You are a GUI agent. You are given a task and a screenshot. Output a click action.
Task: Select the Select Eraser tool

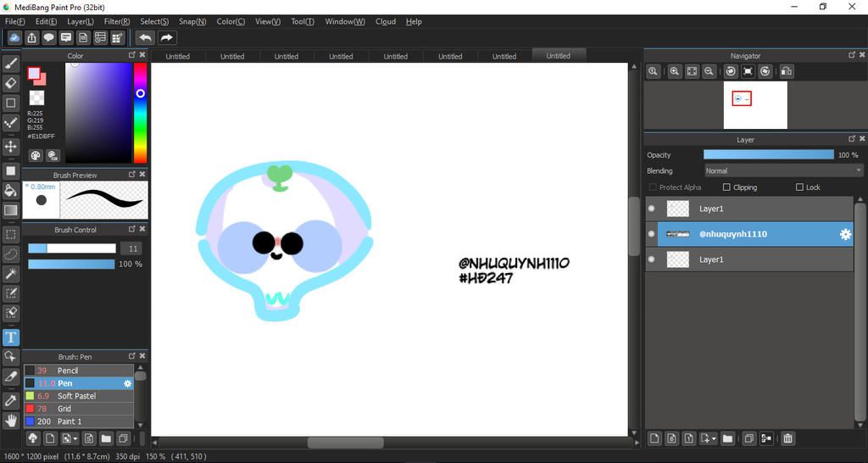(10, 312)
